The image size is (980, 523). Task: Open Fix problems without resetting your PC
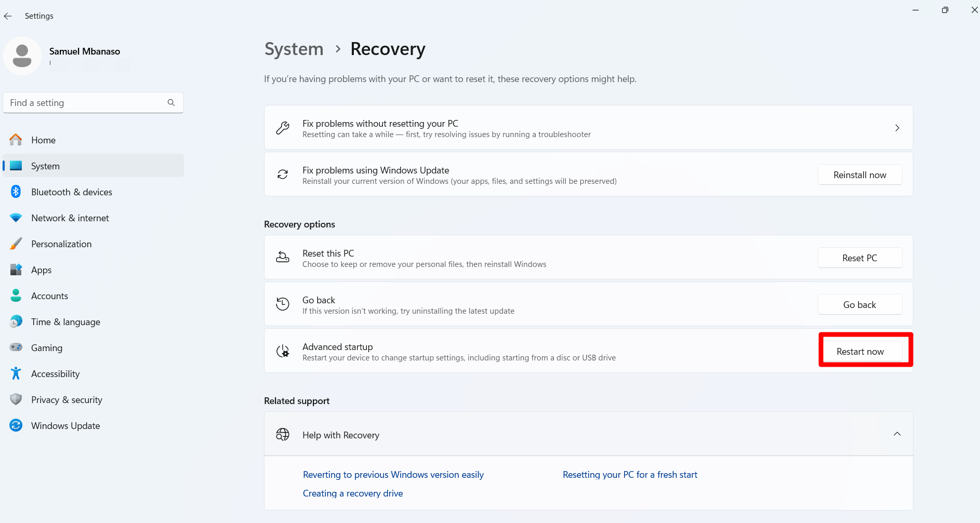click(x=588, y=128)
